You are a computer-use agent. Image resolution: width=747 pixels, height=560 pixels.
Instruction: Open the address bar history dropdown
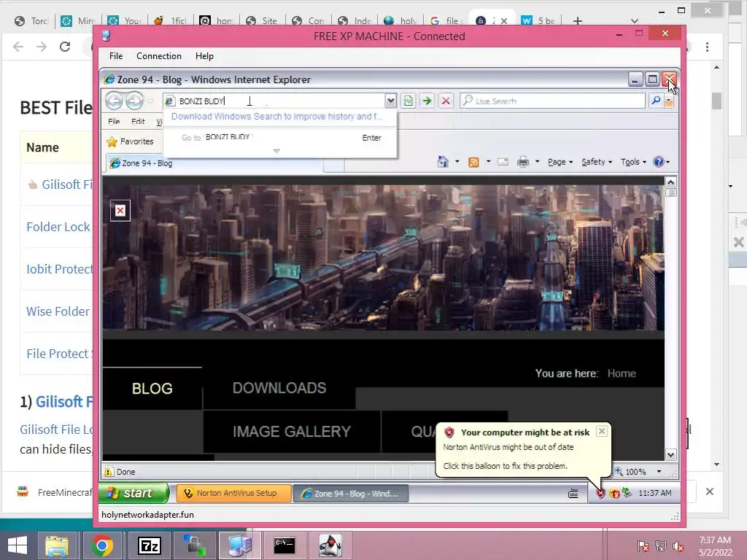coord(391,101)
